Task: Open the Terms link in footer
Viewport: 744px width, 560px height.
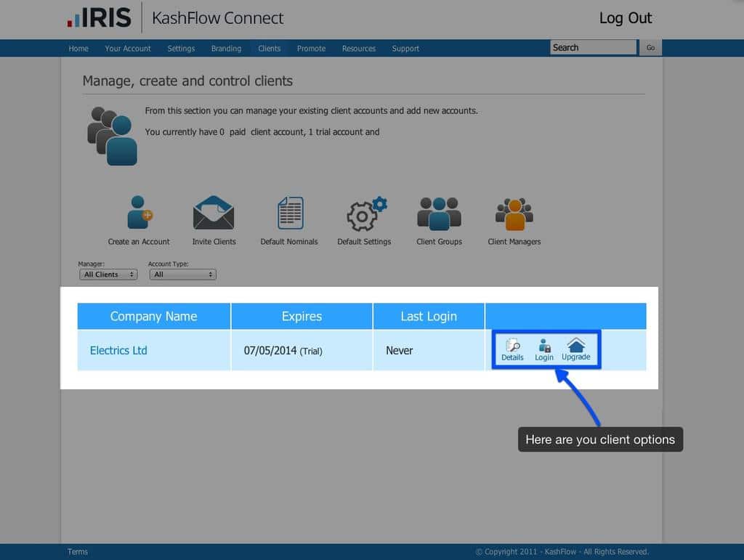Action: 78,552
